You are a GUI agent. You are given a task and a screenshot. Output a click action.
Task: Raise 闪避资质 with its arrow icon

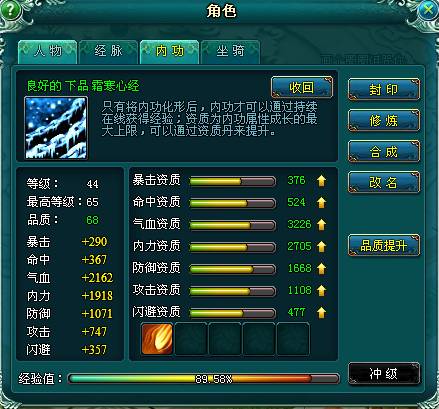pos(321,313)
